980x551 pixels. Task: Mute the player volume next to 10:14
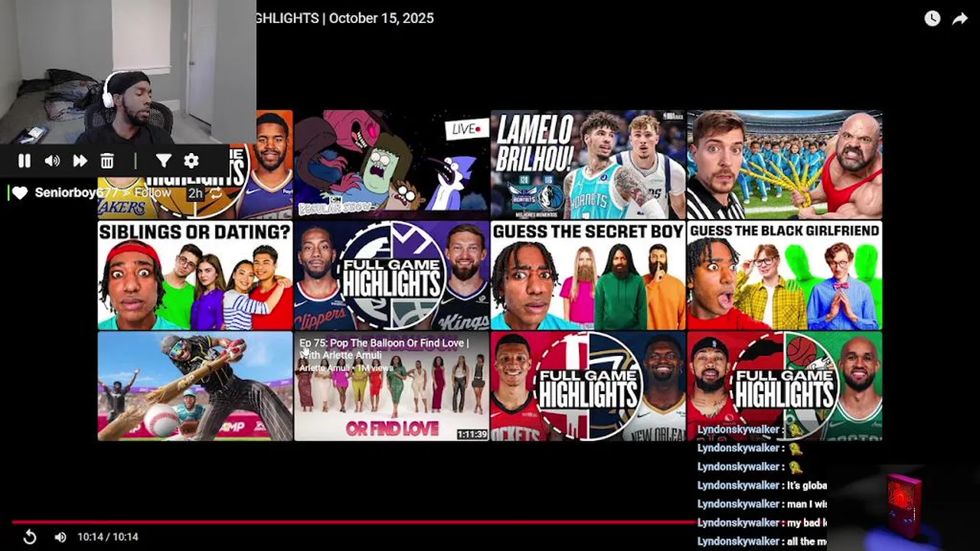60,537
